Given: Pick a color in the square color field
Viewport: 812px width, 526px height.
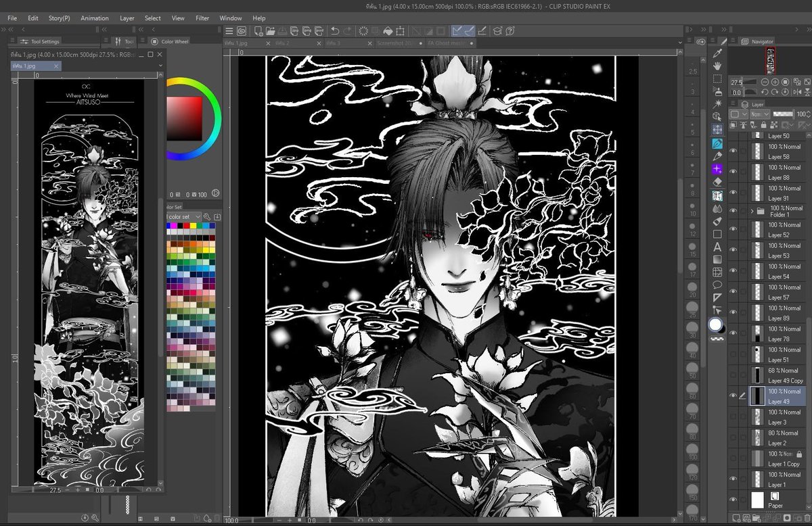Looking at the screenshot, I should click(185, 118).
